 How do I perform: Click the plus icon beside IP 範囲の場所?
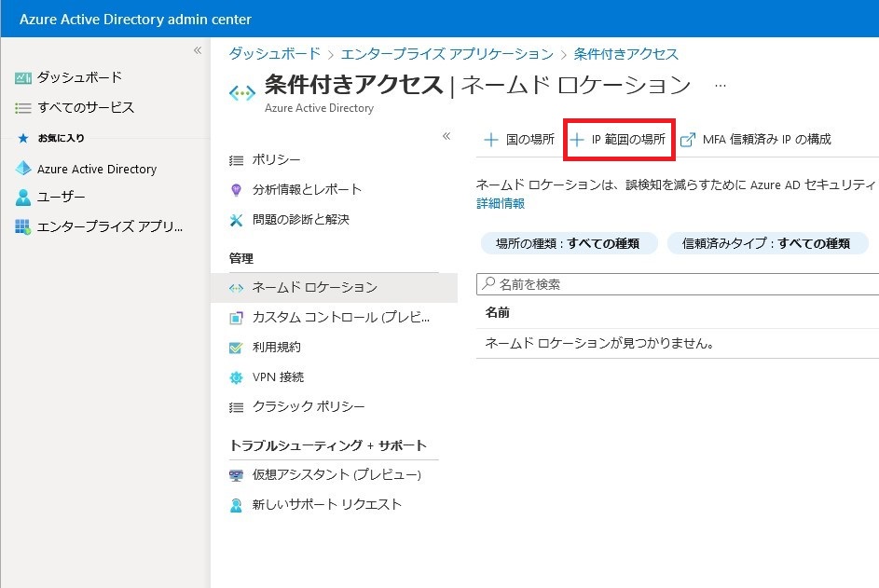576,140
